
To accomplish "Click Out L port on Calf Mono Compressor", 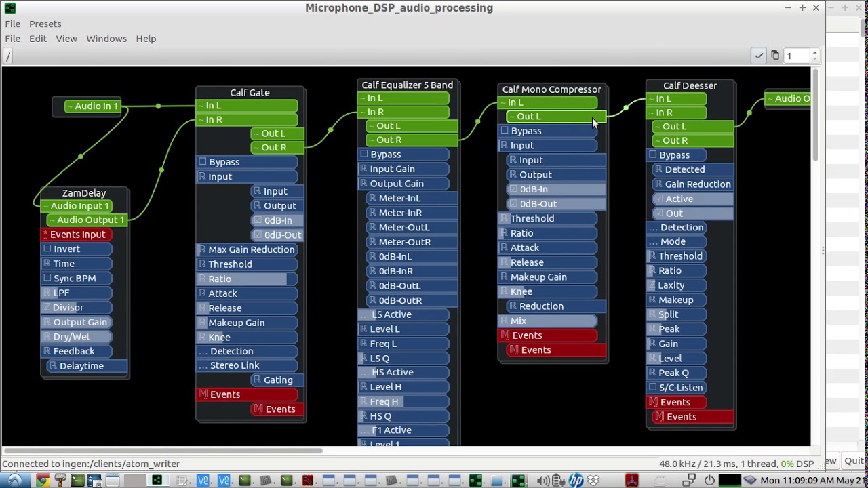I will tap(556, 117).
